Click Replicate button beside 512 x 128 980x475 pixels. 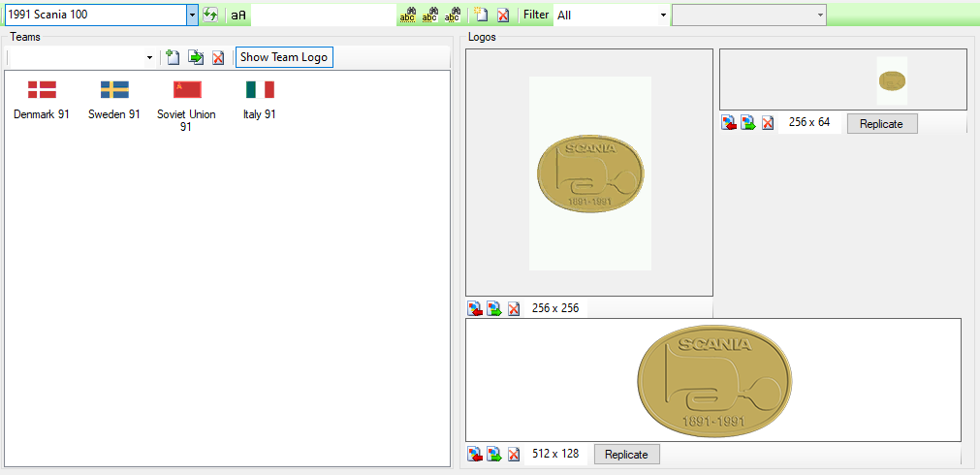pyautogui.click(x=626, y=455)
